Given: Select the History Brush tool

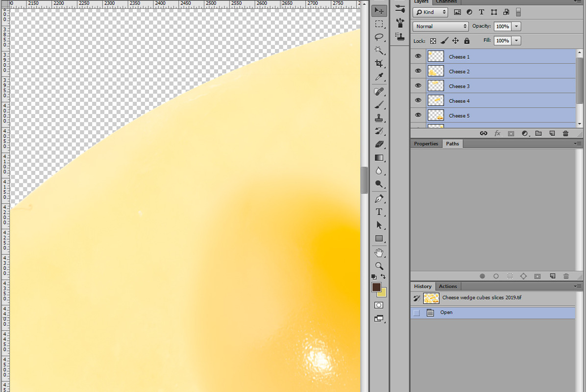Looking at the screenshot, I should (x=379, y=131).
